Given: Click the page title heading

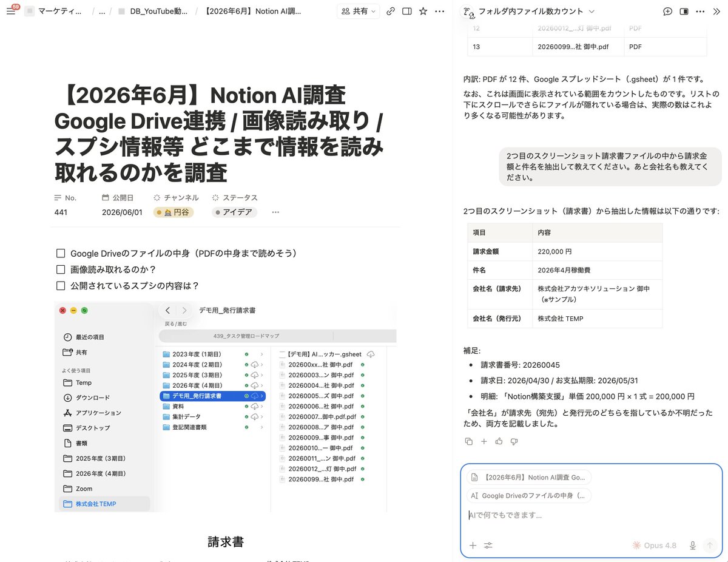Looking at the screenshot, I should (219, 134).
